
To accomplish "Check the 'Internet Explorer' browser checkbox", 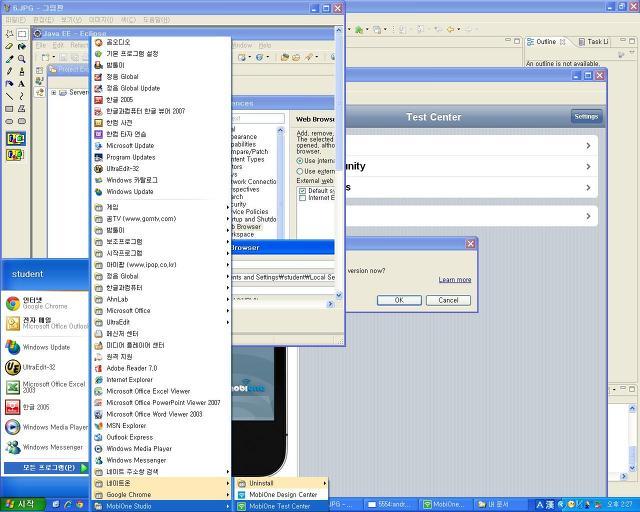I will [302, 198].
